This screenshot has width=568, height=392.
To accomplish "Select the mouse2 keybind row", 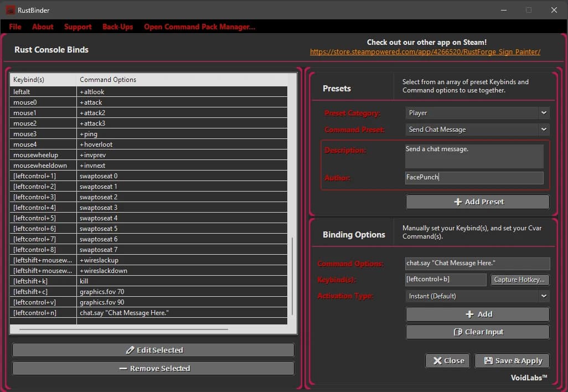I will 148,123.
